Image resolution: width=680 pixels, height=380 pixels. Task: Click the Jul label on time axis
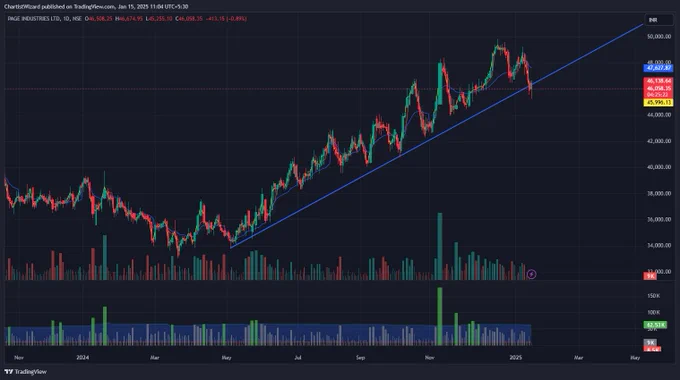pyautogui.click(x=298, y=357)
